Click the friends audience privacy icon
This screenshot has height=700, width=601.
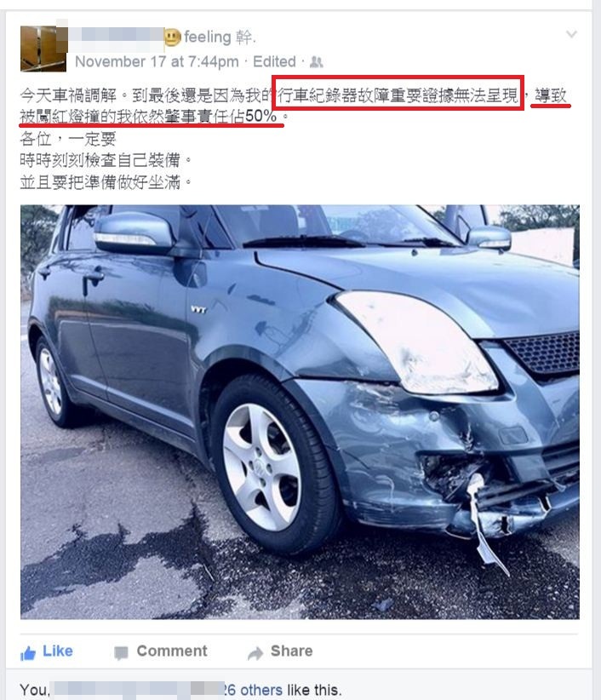point(317,61)
